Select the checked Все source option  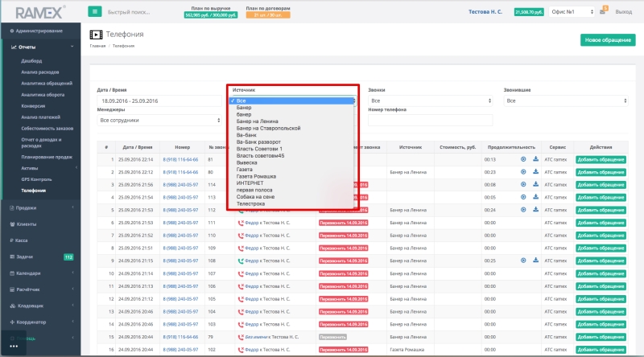point(292,101)
